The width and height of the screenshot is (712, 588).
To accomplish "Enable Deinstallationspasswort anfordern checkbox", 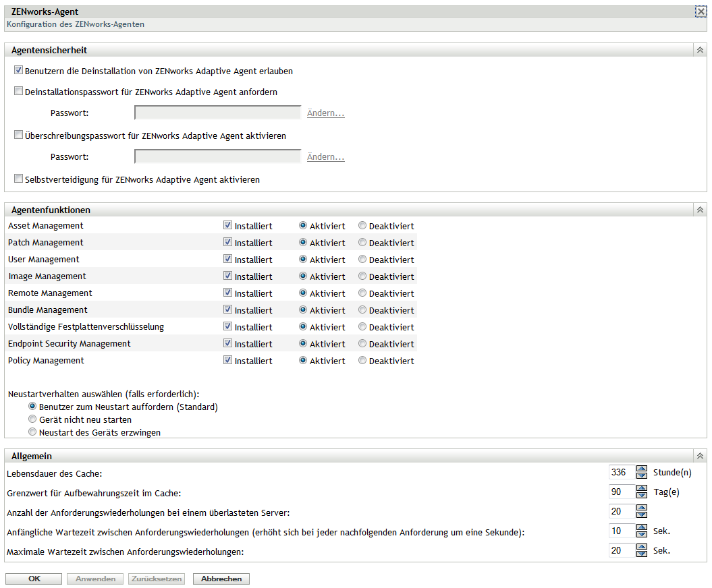I will pyautogui.click(x=18, y=91).
